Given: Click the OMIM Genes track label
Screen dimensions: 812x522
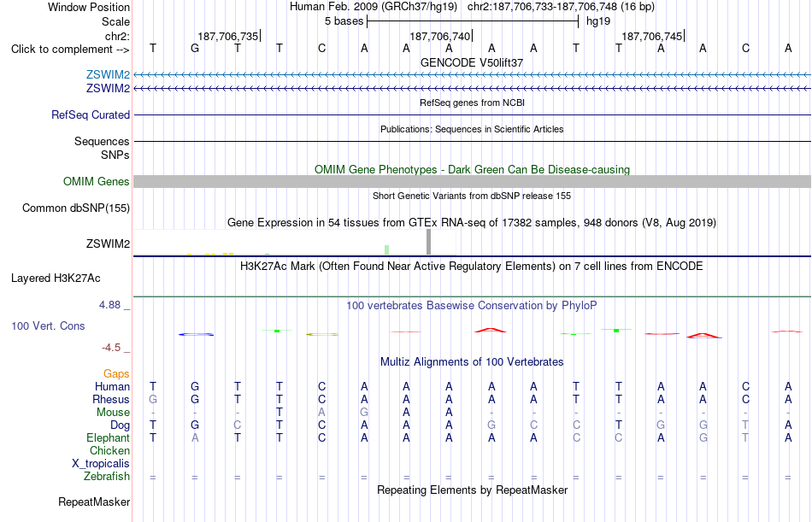Looking at the screenshot, I should pyautogui.click(x=97, y=182).
